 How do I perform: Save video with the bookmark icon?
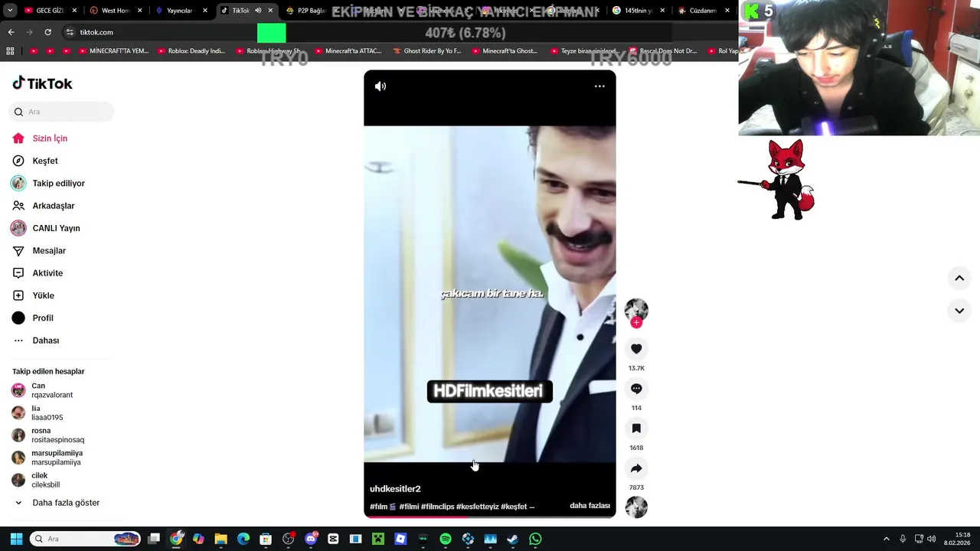click(x=636, y=429)
